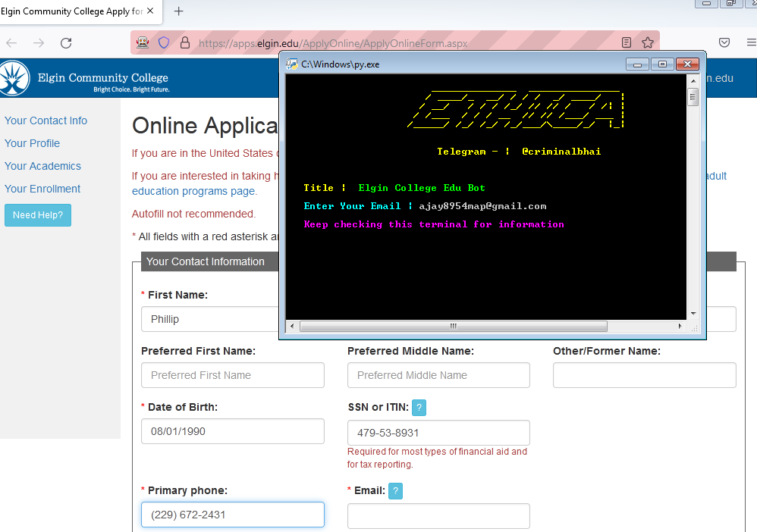Image resolution: width=757 pixels, height=532 pixels.
Task: Select Your Enrollment in the sidebar
Action: pos(42,189)
